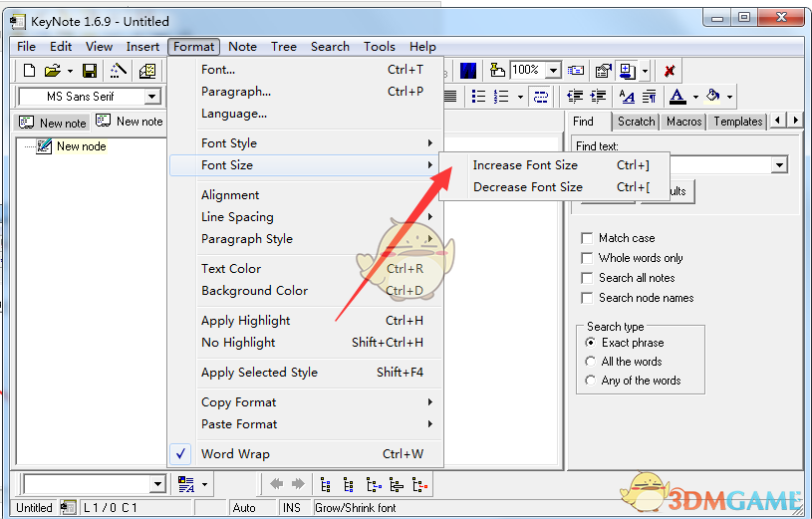The width and height of the screenshot is (812, 519).
Task: Click the style apply icon in the bottom toolbar
Action: point(186,484)
